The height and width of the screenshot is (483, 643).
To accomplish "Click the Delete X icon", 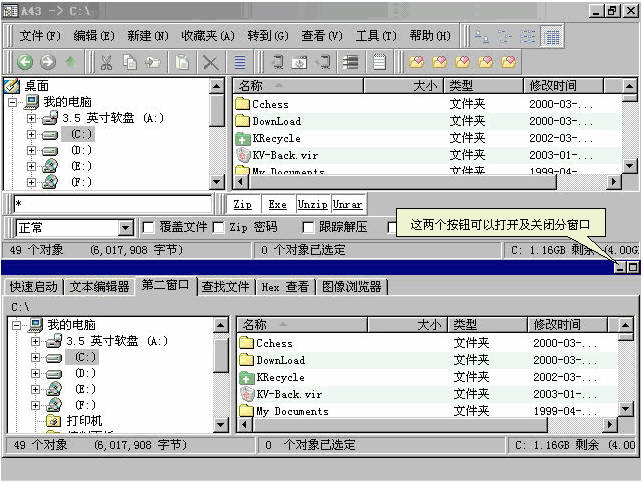I will [x=210, y=63].
